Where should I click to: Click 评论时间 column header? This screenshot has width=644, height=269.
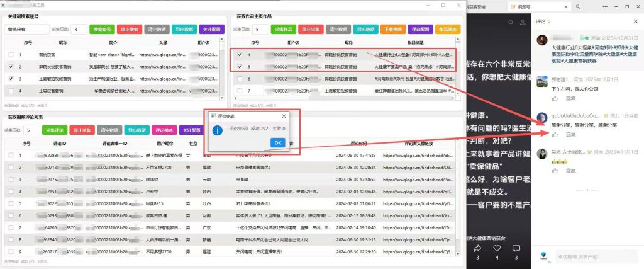pyautogui.click(x=358, y=144)
